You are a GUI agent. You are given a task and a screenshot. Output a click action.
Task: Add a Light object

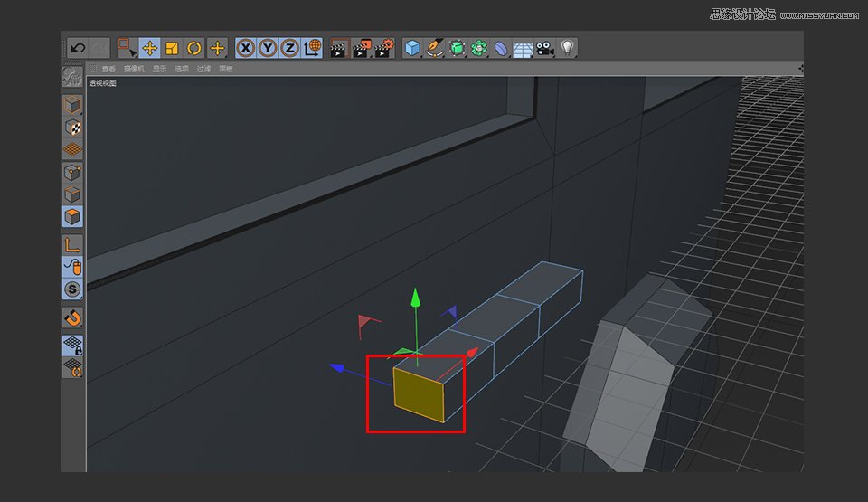[x=568, y=48]
